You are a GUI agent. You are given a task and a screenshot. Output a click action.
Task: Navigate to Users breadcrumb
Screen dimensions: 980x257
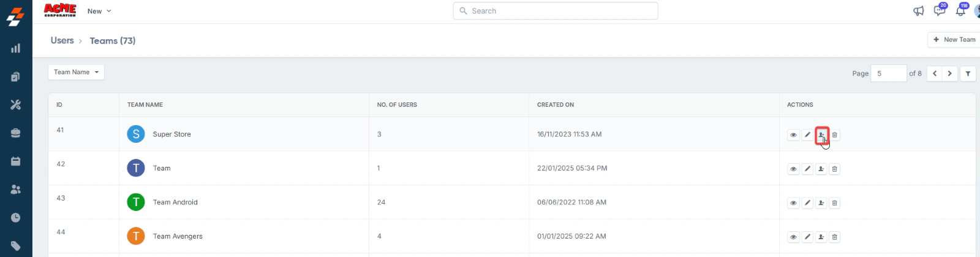(x=62, y=40)
